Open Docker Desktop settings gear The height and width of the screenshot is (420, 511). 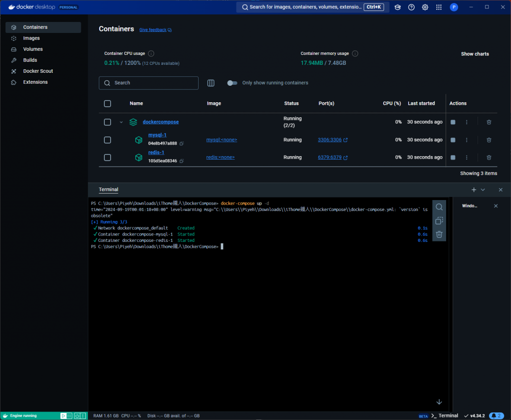pyautogui.click(x=425, y=7)
